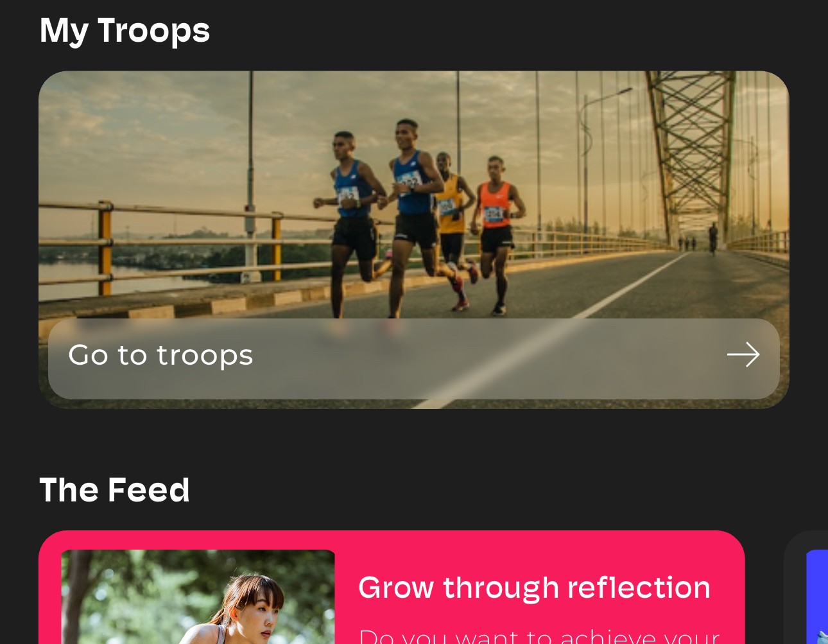Select the My Troops heading
The image size is (828, 644).
[x=125, y=31]
